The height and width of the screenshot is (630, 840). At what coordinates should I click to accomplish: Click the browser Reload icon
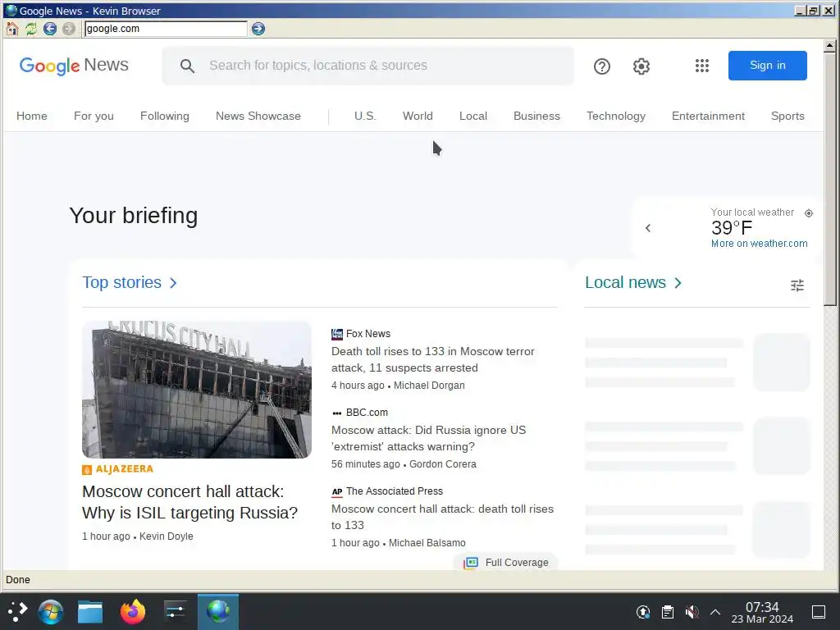pyautogui.click(x=31, y=29)
